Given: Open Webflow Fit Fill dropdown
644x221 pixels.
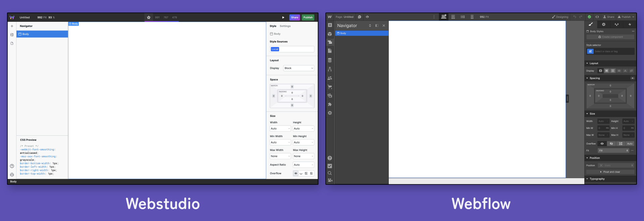Looking at the screenshot, I should tap(613, 150).
